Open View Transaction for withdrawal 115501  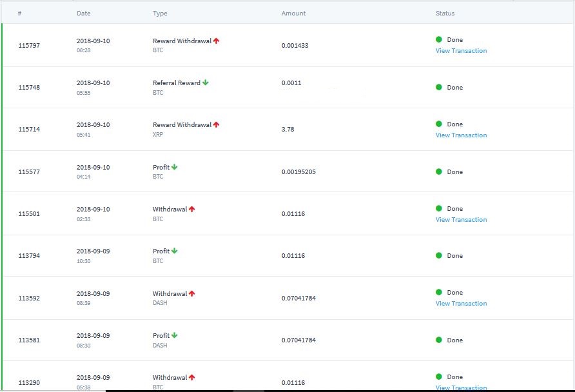coord(461,219)
